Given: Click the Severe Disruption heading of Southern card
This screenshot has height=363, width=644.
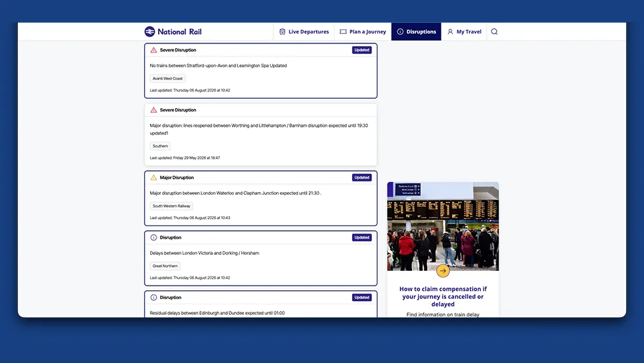Looking at the screenshot, I should click(x=178, y=110).
